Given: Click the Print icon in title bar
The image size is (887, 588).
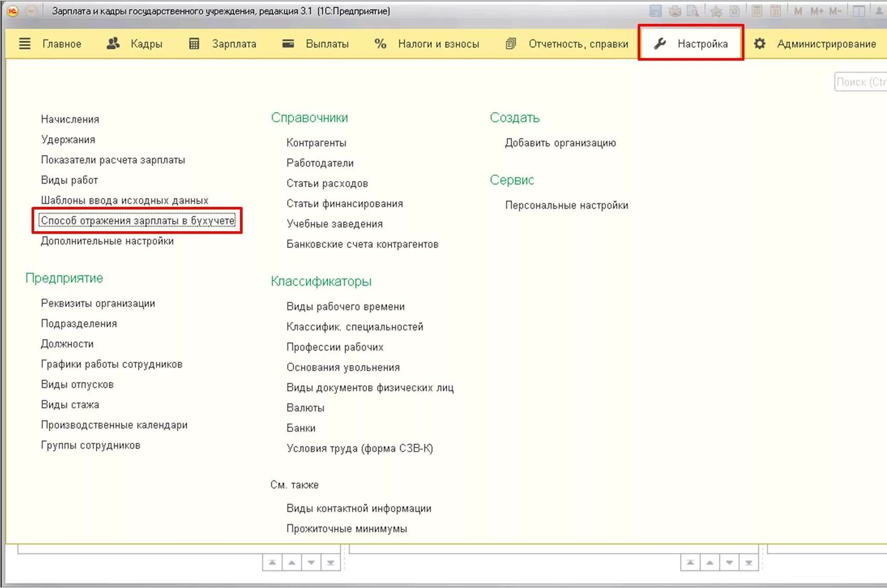Looking at the screenshot, I should [x=674, y=11].
